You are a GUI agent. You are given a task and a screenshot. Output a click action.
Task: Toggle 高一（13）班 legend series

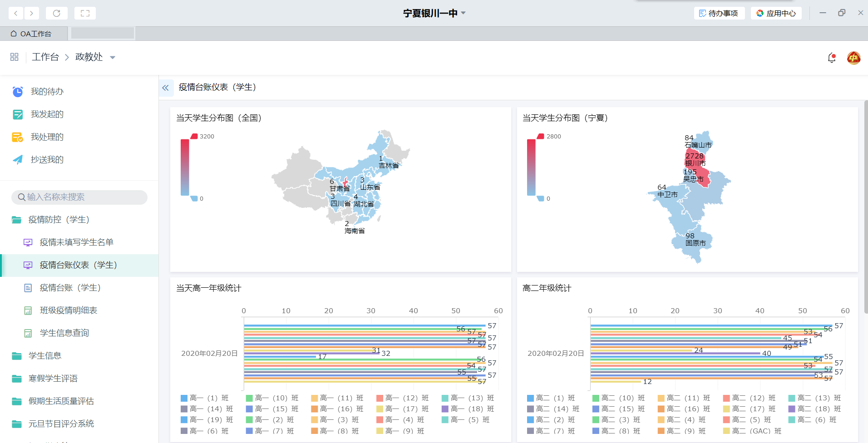468,398
